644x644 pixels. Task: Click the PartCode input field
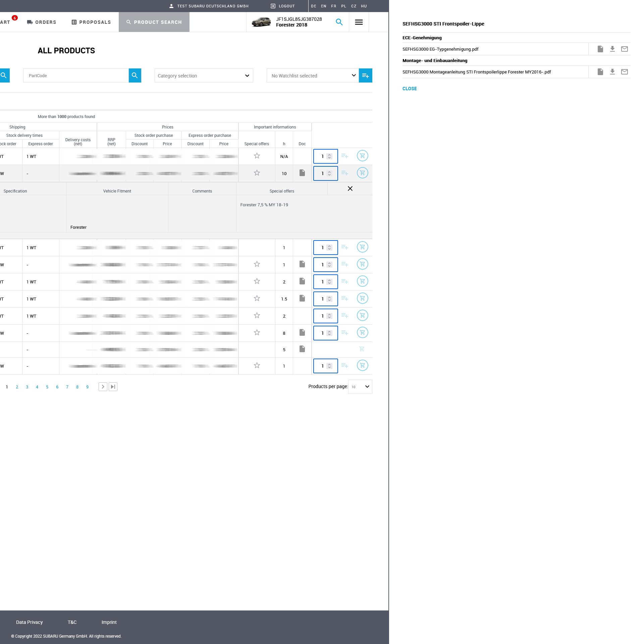[76, 76]
